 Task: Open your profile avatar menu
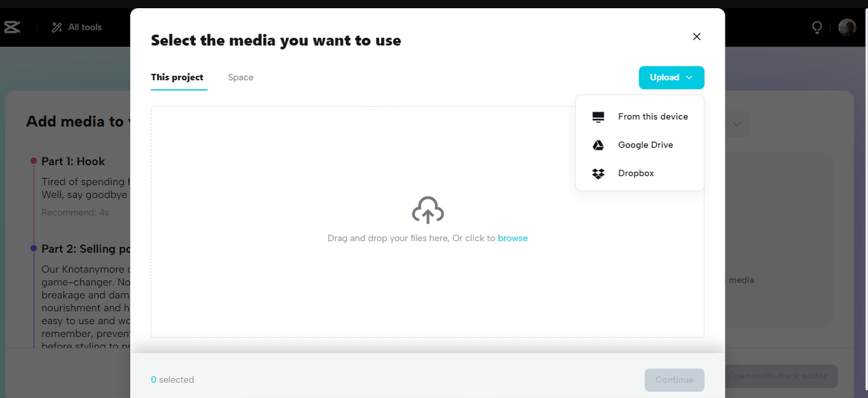click(847, 27)
